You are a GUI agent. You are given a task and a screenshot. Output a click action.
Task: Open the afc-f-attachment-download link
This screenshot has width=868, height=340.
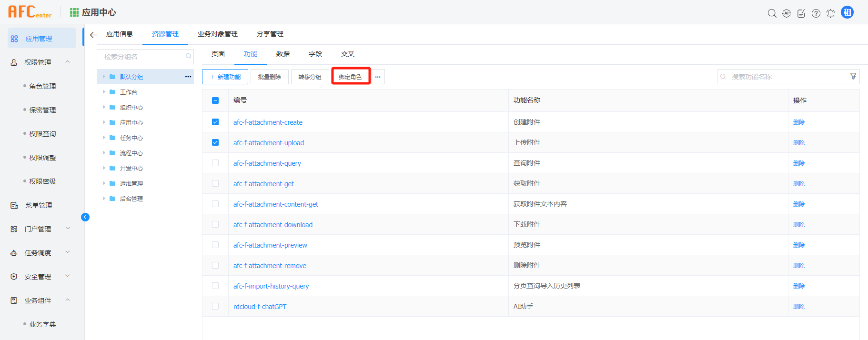(273, 225)
